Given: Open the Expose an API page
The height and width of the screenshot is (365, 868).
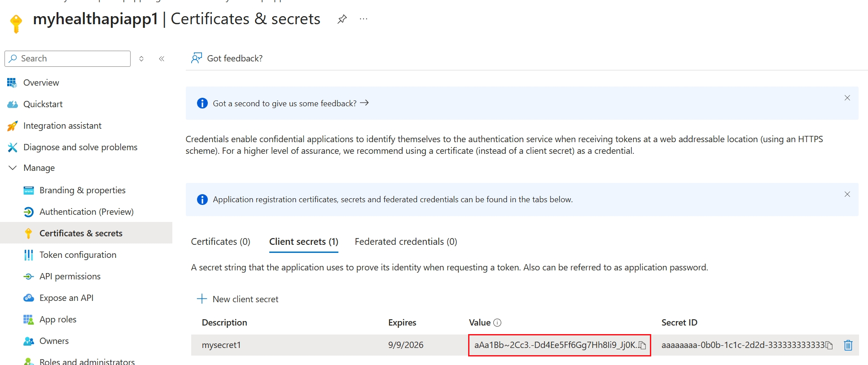Looking at the screenshot, I should [x=66, y=298].
